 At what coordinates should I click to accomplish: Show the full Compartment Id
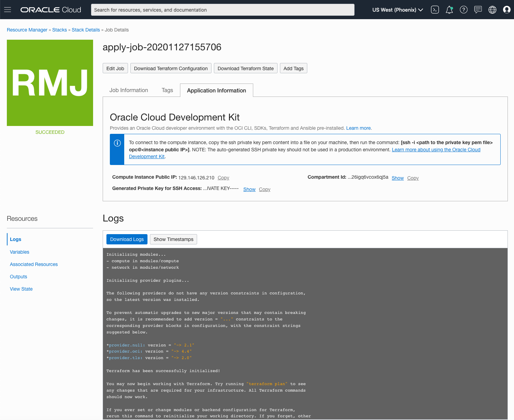pos(398,178)
